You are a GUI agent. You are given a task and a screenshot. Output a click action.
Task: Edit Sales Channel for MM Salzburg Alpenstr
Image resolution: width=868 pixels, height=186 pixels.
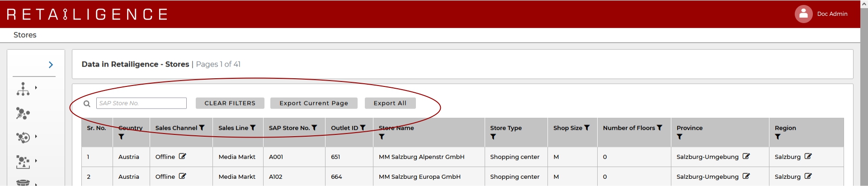click(182, 157)
